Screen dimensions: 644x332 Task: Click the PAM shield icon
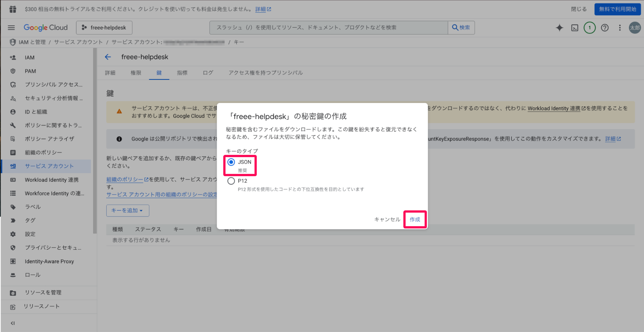pyautogui.click(x=13, y=71)
